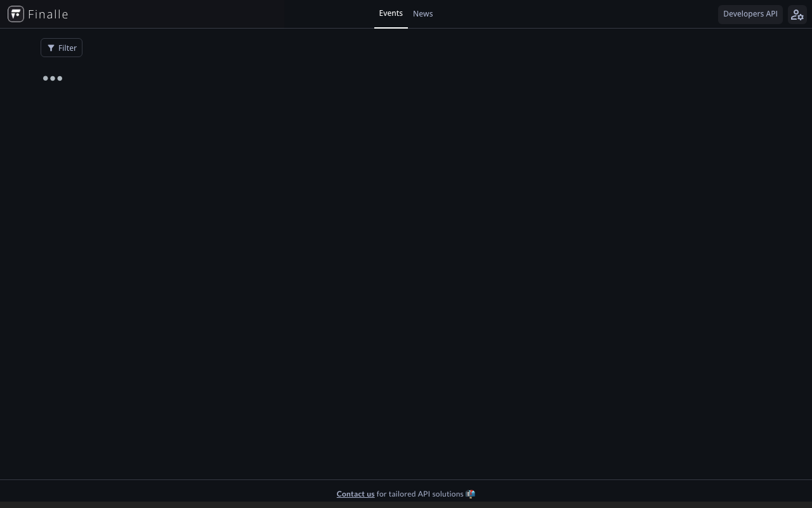Click the funnel icon in Filter
The image size is (812, 508).
coord(51,48)
